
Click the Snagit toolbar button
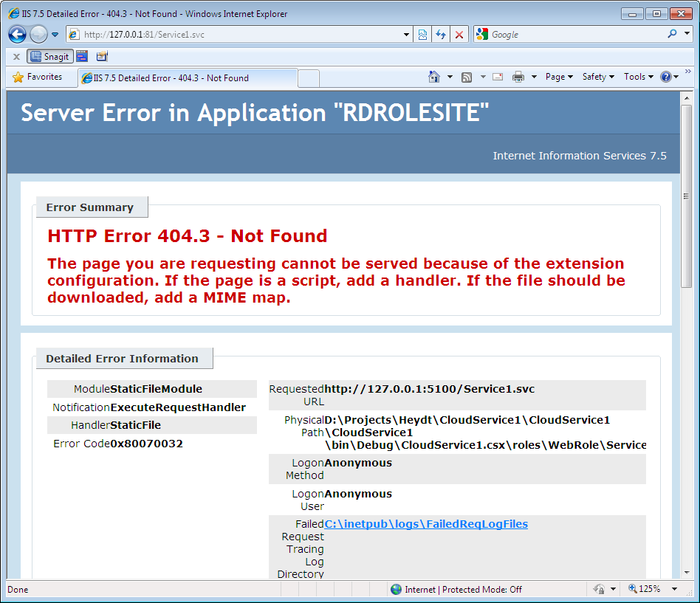point(50,56)
